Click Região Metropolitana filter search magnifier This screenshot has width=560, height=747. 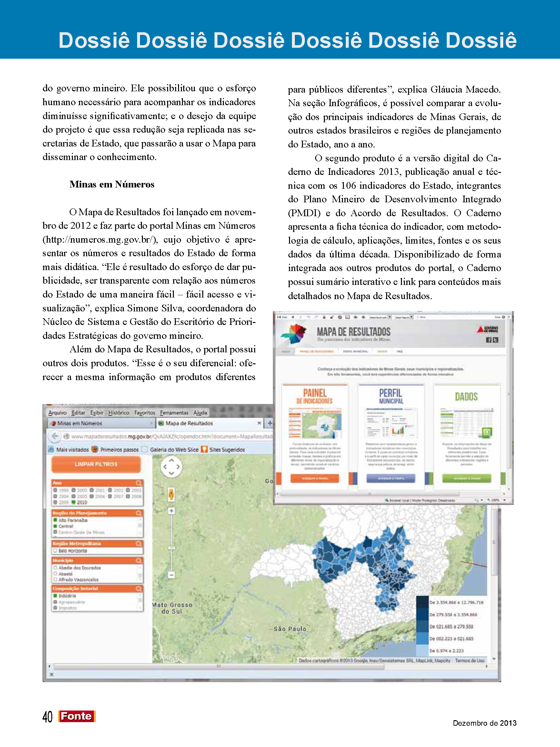click(138, 543)
